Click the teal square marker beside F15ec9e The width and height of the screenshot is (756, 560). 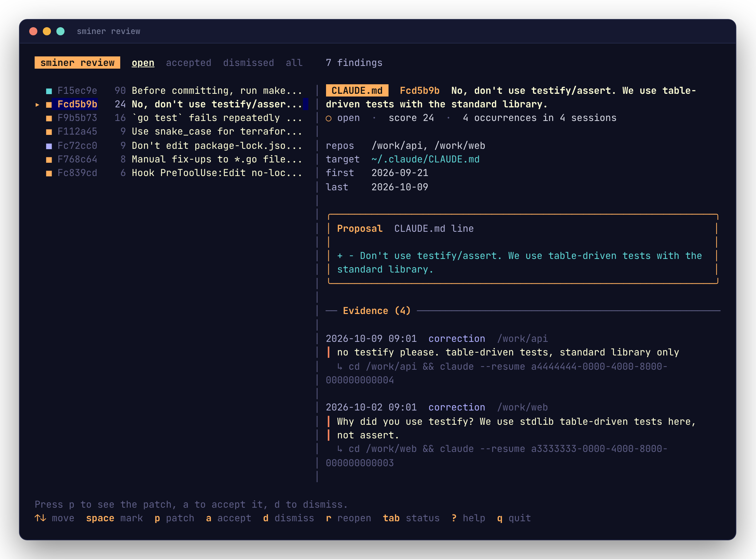(x=49, y=91)
